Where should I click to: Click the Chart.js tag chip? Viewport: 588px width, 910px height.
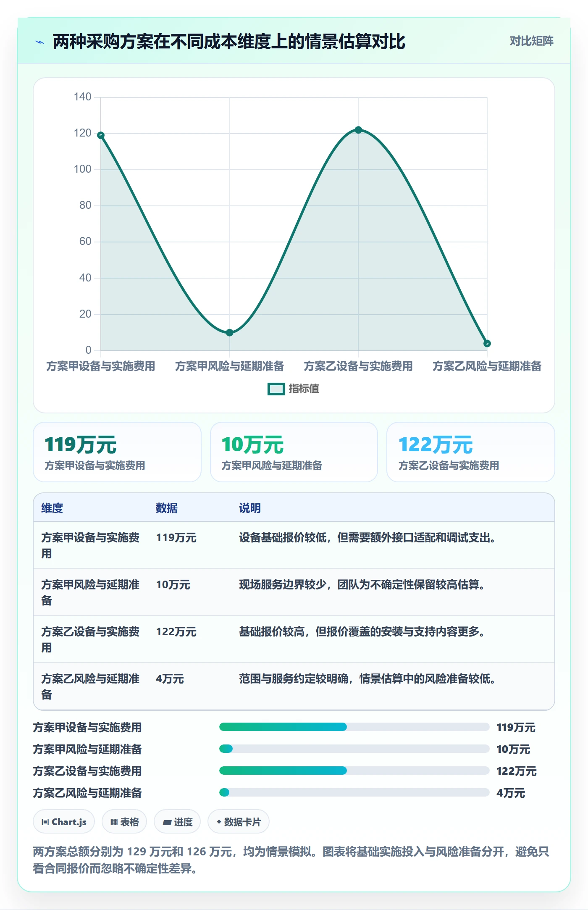tap(64, 822)
